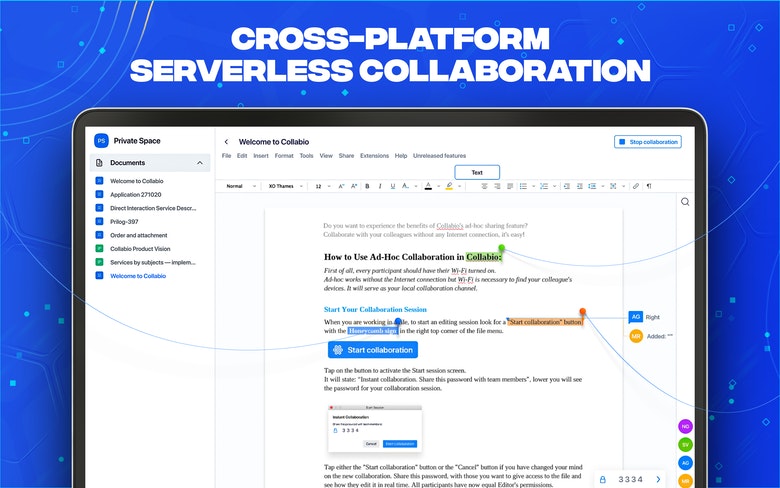780x488 pixels.
Task: Decrease the paragraph indent
Action: (567, 186)
